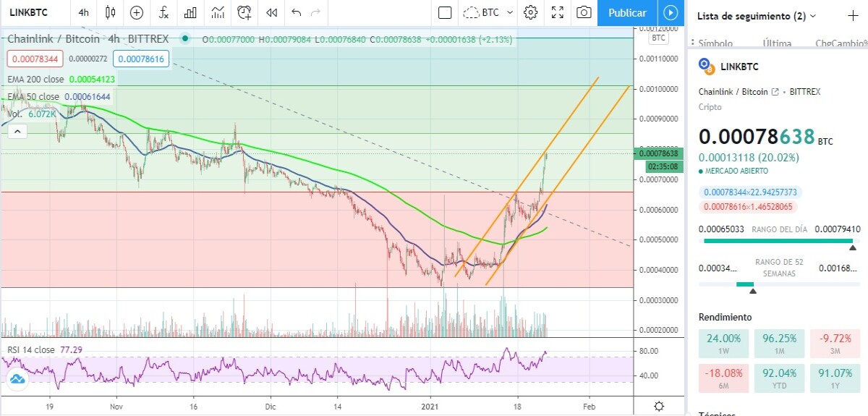Click the current price 0.00078638 scale label
The width and height of the screenshot is (868, 416).
click(659, 153)
